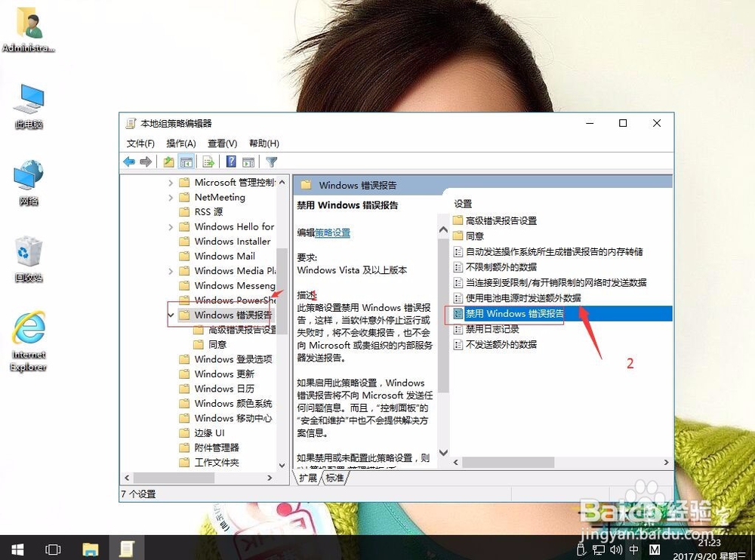Select the Windows 日历 tree folder
Viewport: 755px width, 560px height.
(216, 389)
